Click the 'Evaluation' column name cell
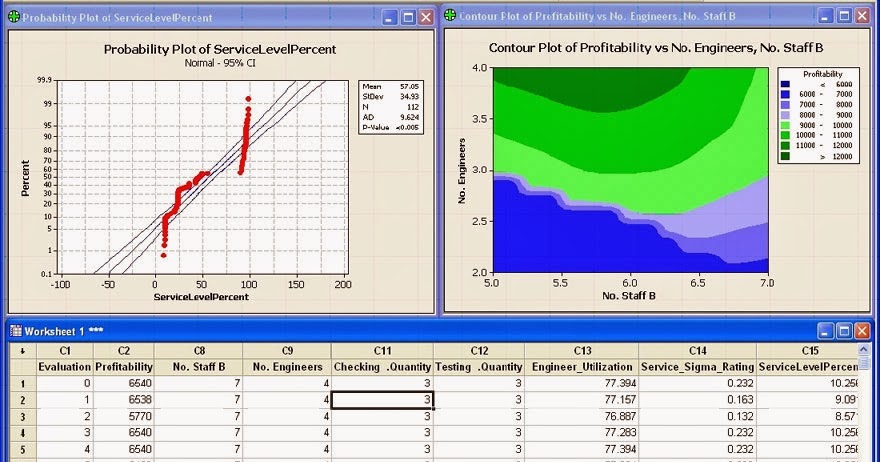Image resolution: width=880 pixels, height=462 pixels. 65,367
